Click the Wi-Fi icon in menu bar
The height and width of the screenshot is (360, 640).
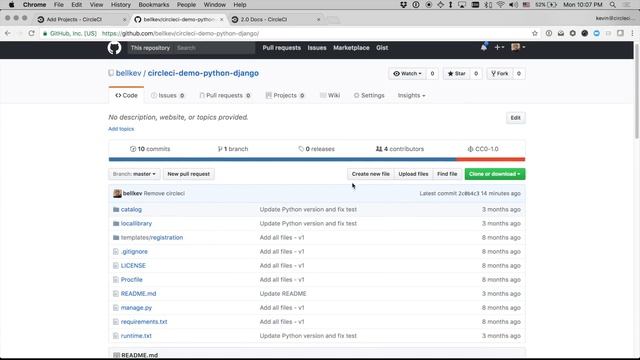500,5
